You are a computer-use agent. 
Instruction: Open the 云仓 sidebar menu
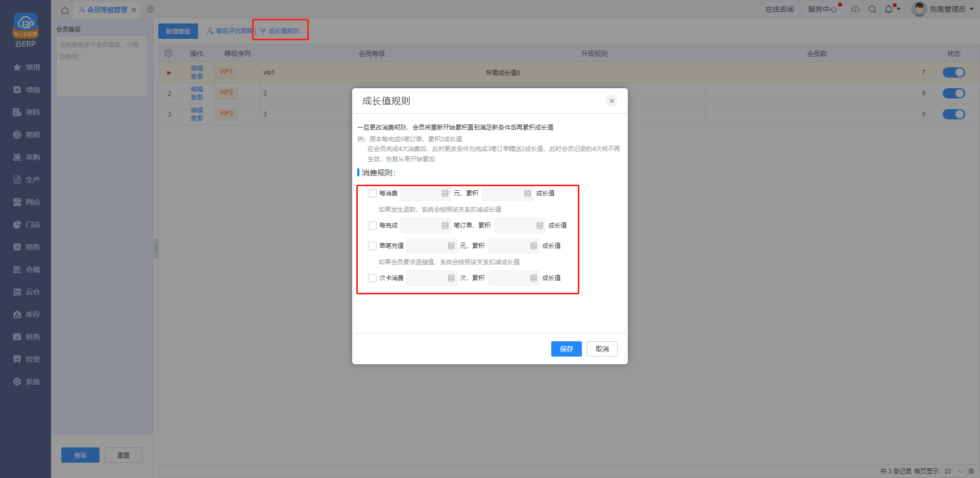pos(26,292)
